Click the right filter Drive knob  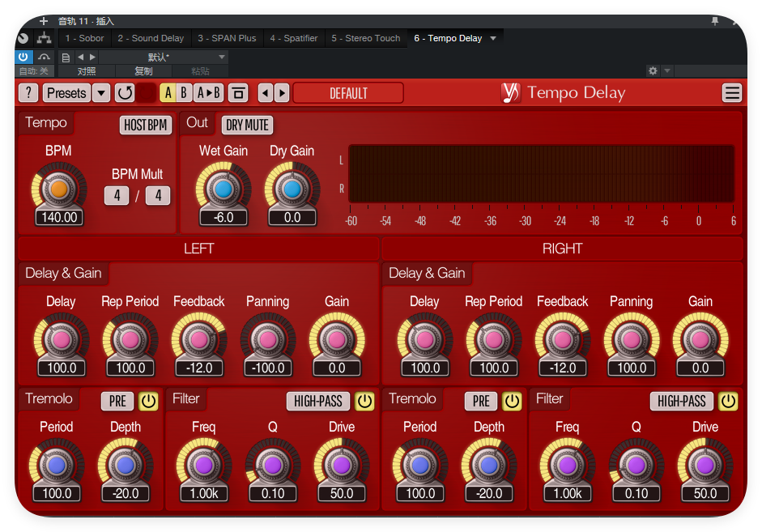click(x=705, y=465)
